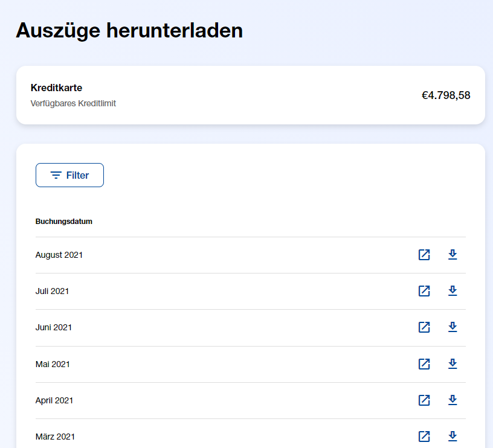
Task: Select the August 2021 row label
Action: 59,255
